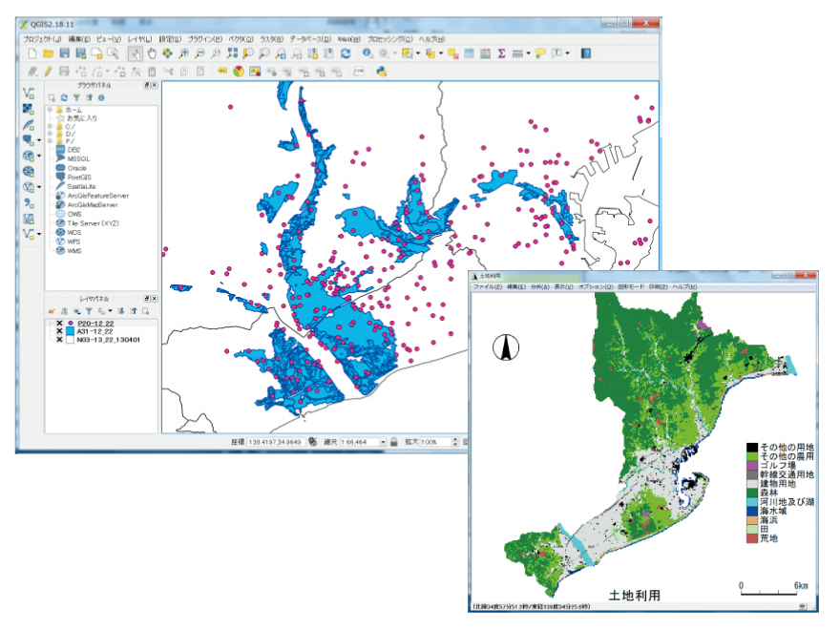Toggle visibility of layer P20-12_22
This screenshot has height=630, width=840.
click(59, 324)
